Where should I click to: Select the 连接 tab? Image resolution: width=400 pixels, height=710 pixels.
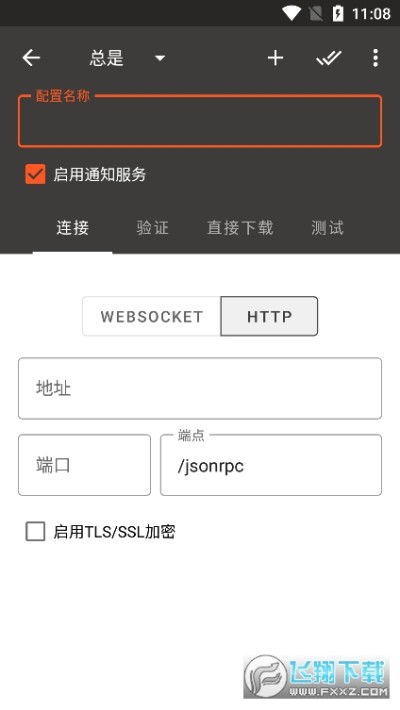pos(72,228)
